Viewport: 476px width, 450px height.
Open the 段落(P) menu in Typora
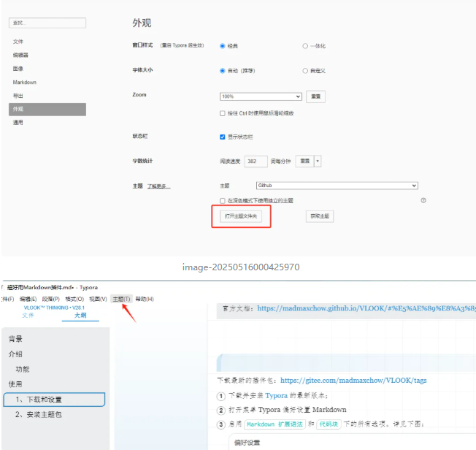pyautogui.click(x=50, y=299)
